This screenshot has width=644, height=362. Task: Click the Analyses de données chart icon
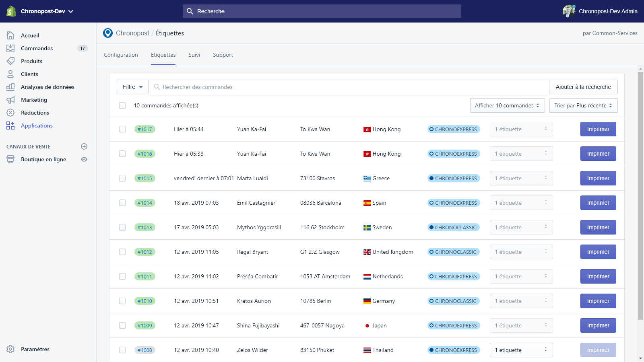pos(10,87)
